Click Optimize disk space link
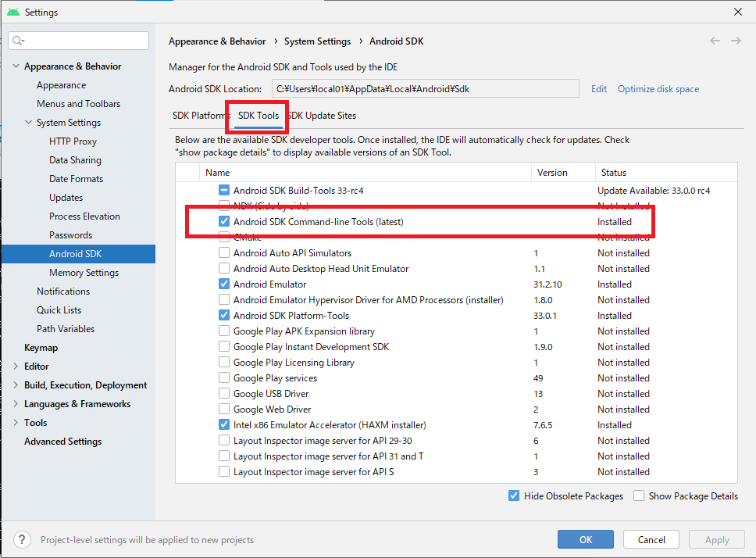The height and width of the screenshot is (558, 756). 658,89
